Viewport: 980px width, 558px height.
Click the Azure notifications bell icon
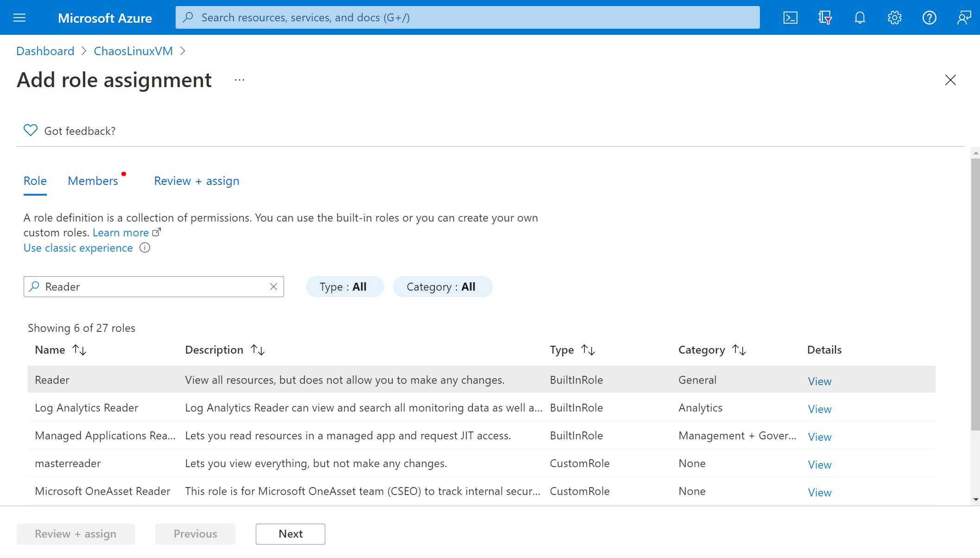[860, 18]
